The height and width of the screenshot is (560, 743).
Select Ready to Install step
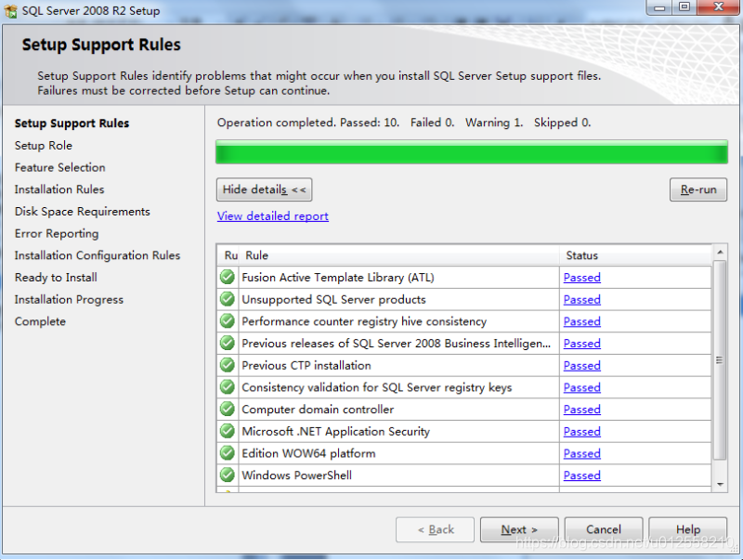56,278
